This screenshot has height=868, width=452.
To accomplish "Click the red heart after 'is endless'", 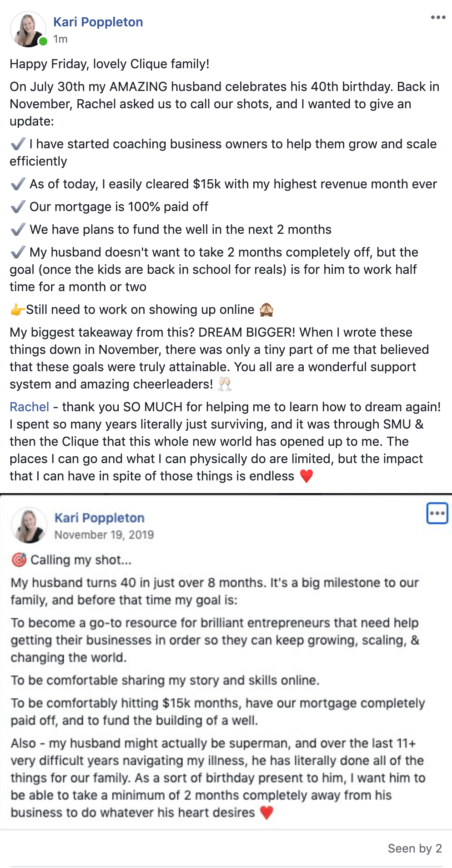I will (306, 476).
